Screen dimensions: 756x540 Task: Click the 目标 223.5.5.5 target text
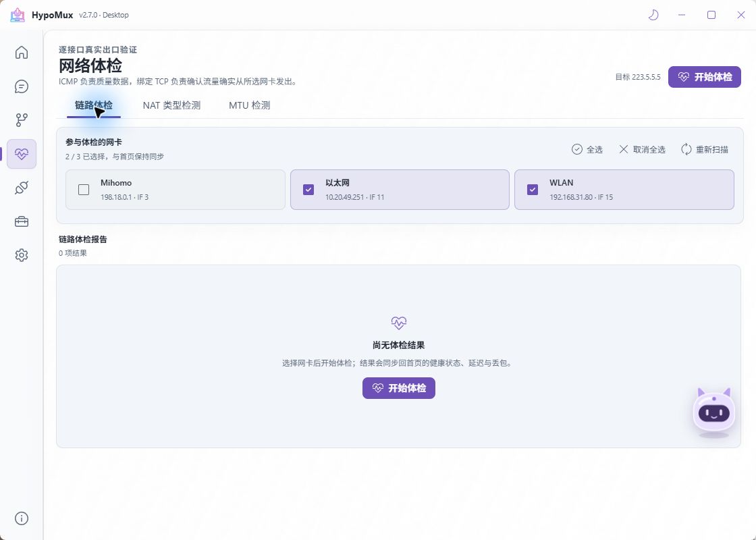tap(637, 77)
